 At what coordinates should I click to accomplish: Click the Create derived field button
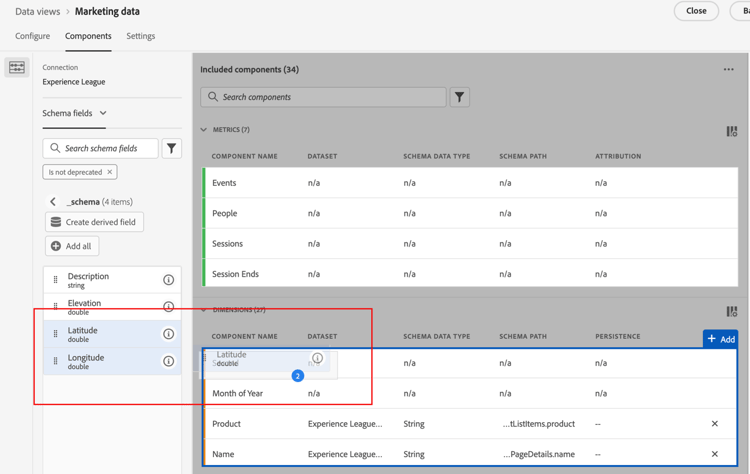(94, 222)
